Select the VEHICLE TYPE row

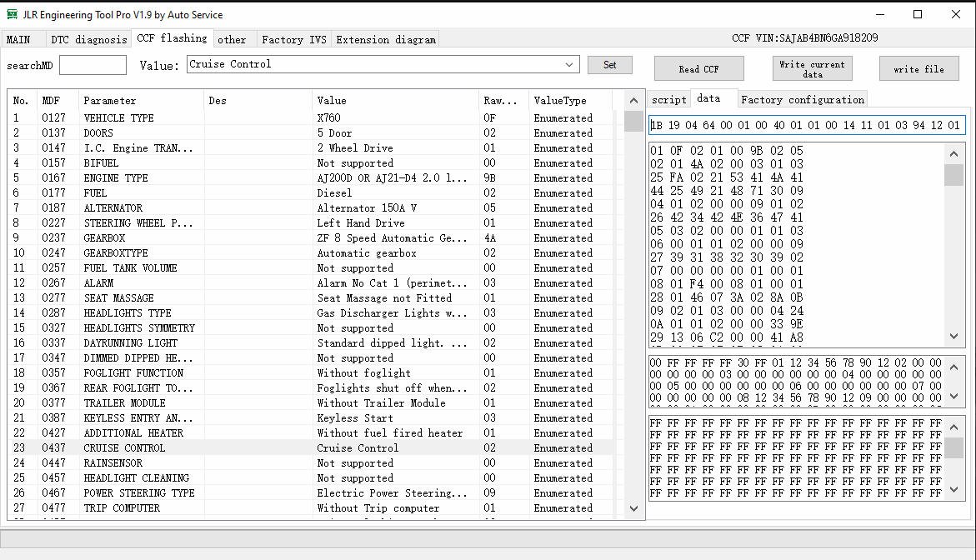point(311,117)
